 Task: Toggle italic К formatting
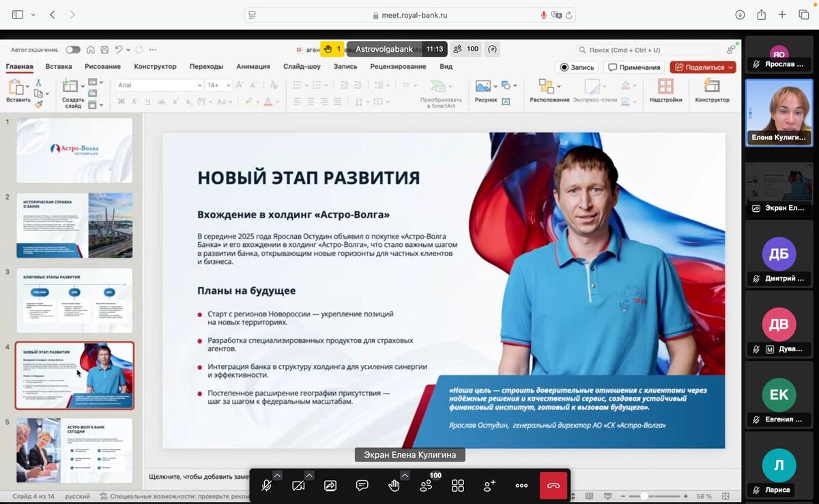134,102
